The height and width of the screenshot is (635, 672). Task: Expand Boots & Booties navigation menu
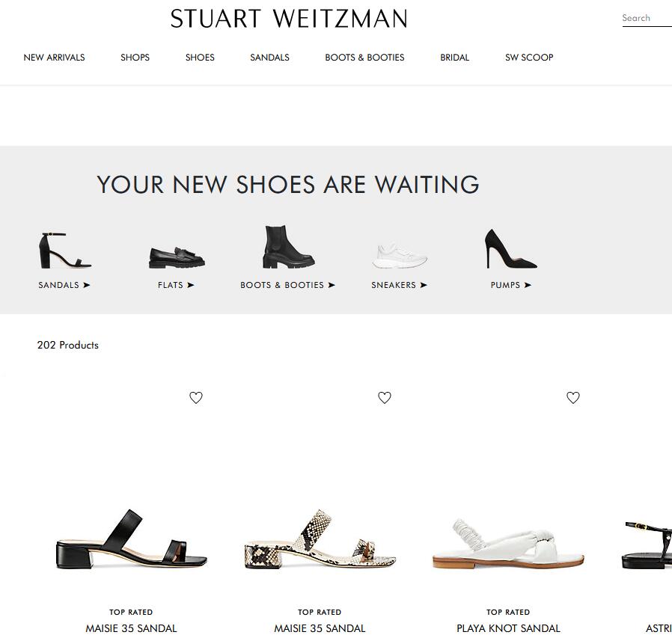point(364,58)
